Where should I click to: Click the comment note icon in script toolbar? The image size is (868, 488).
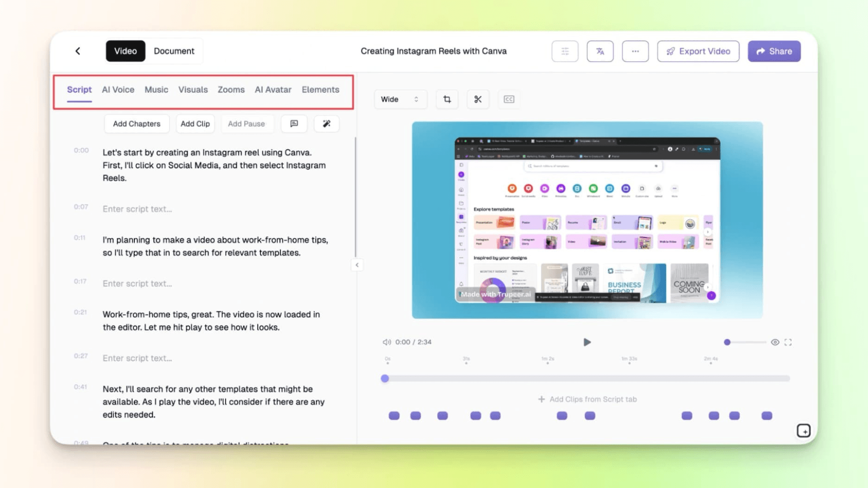(294, 124)
